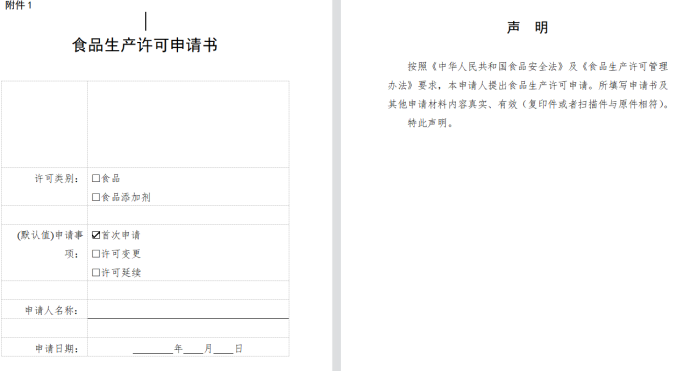Click the 附件 1 text
The width and height of the screenshot is (692, 371).
click(19, 5)
